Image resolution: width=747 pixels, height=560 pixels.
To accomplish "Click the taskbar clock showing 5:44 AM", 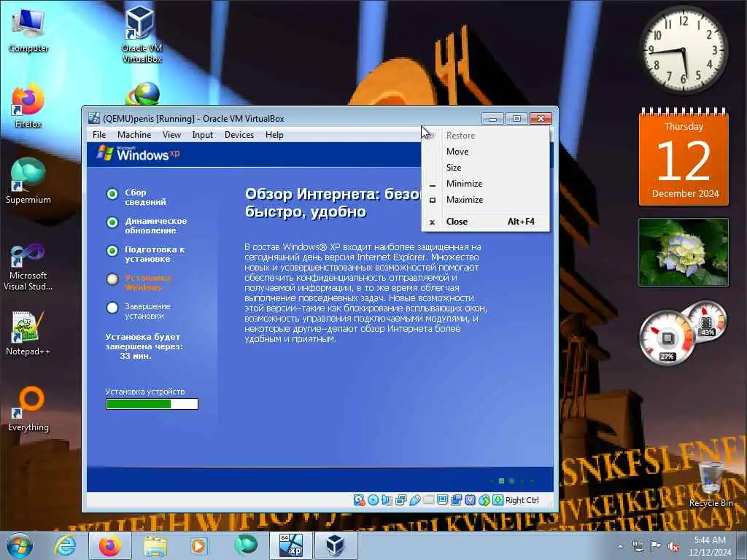I will coord(710,546).
